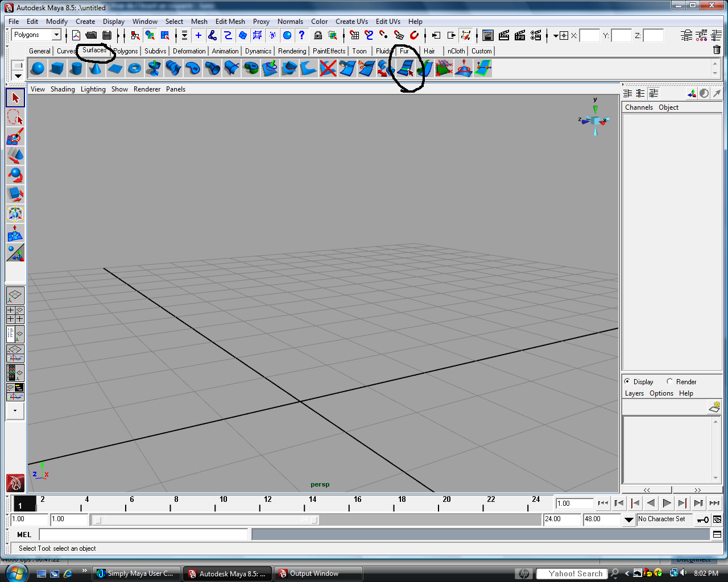Image resolution: width=728 pixels, height=582 pixels.
Task: Create a NURBS cone from shelf
Action: (96, 69)
